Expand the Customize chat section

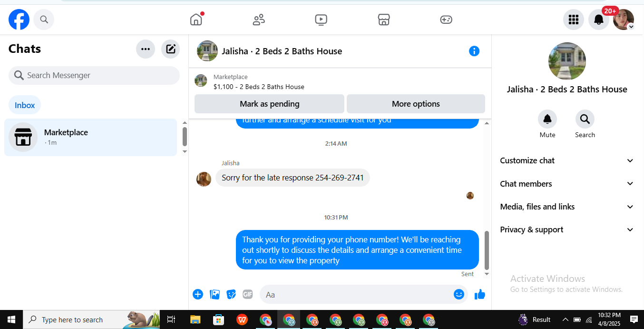point(567,161)
